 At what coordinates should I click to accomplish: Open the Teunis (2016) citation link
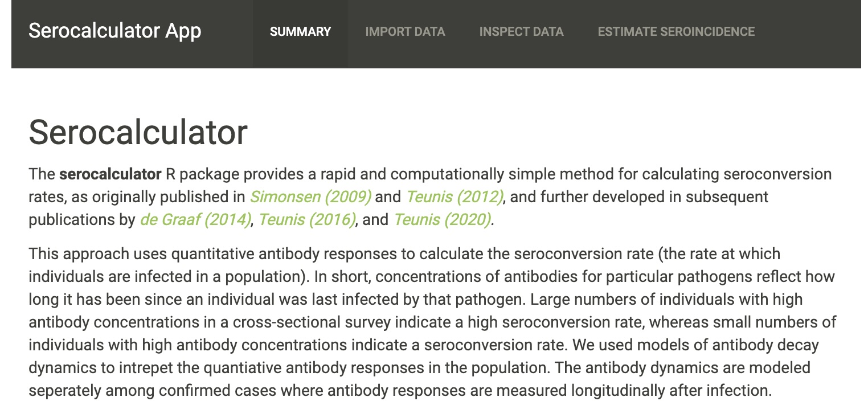[307, 220]
